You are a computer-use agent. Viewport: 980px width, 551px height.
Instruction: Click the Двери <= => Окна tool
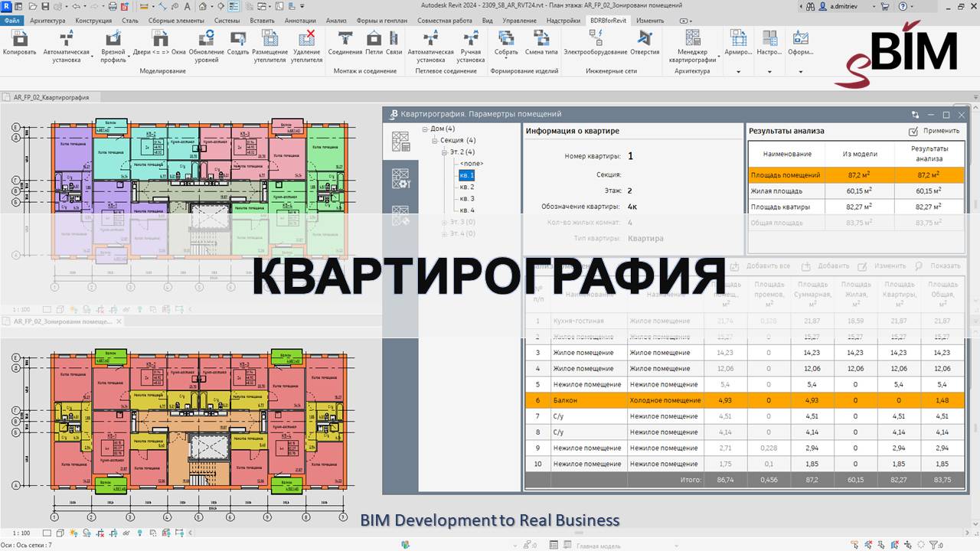click(x=159, y=43)
